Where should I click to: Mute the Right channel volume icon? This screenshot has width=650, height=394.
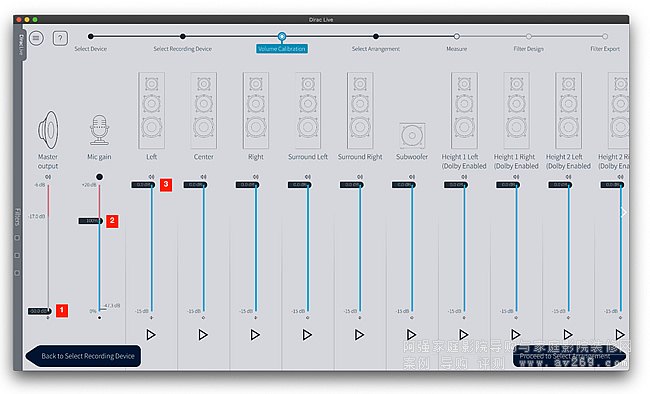(x=256, y=177)
